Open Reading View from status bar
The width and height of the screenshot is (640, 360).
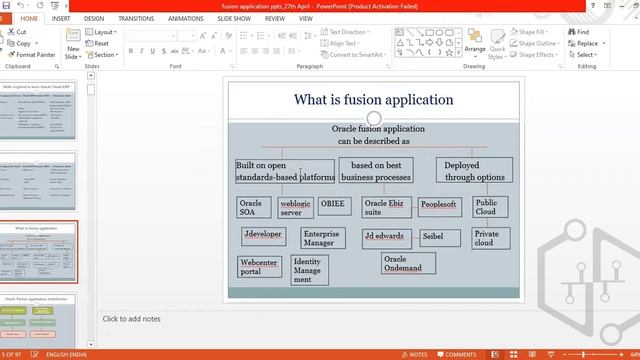[532, 354]
